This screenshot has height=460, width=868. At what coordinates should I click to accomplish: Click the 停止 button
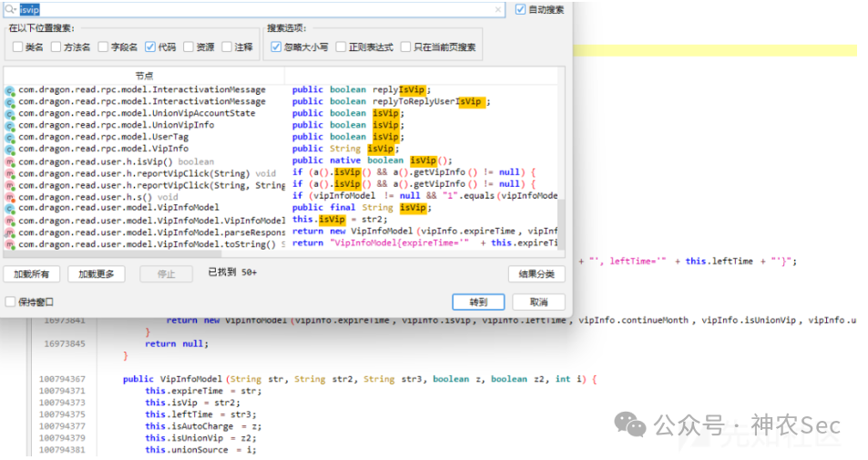pos(166,274)
